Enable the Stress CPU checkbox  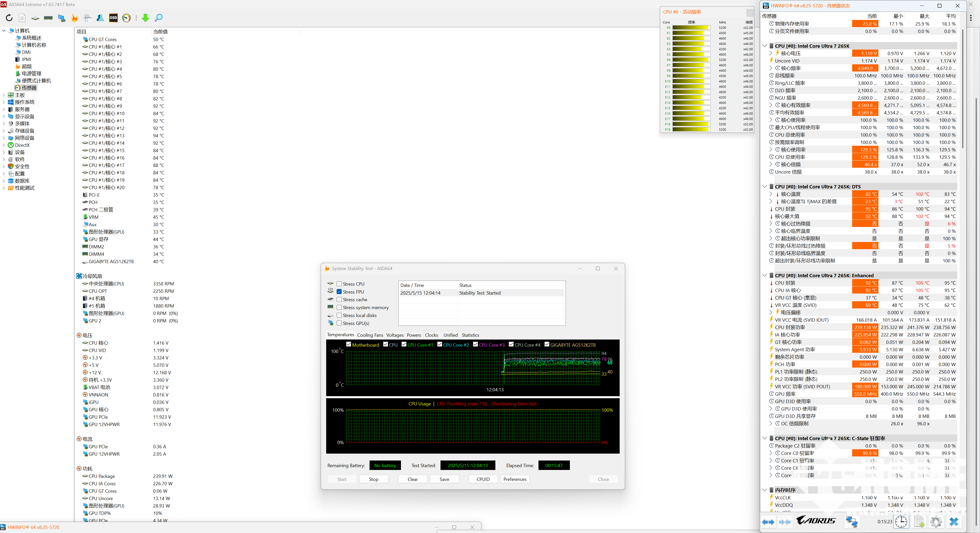click(339, 284)
